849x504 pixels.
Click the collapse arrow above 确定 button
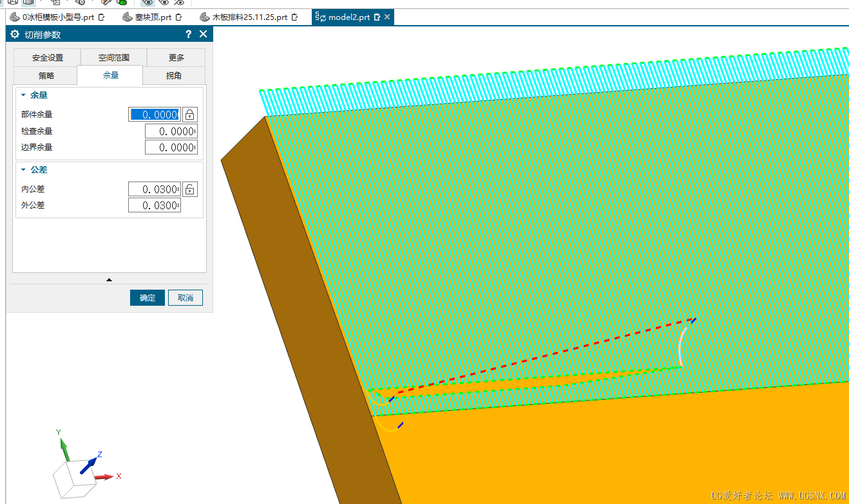click(109, 279)
